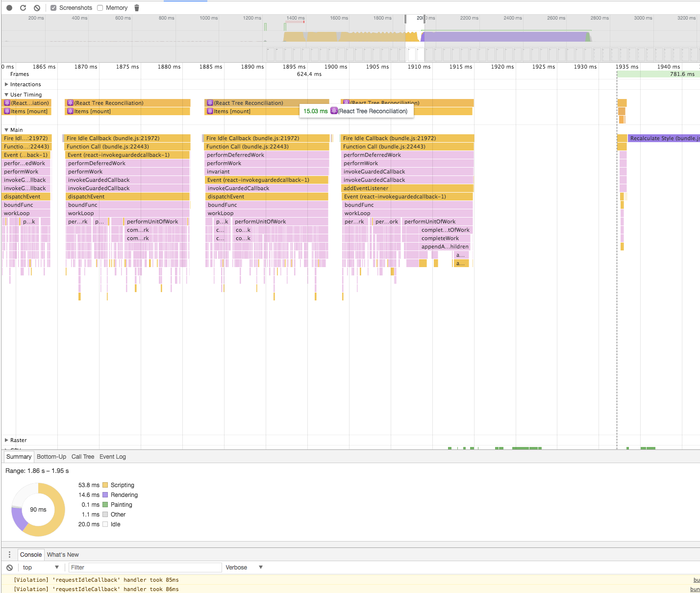
Task: Open the bundle.js link in console
Action: [695, 580]
